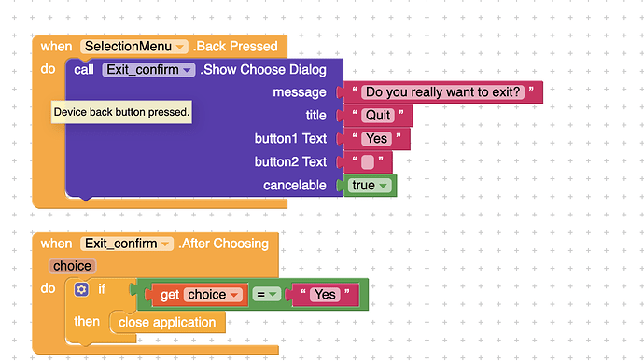Open the SelectionMenu component dropdown
The height and width of the screenshot is (362, 644).
134,47
